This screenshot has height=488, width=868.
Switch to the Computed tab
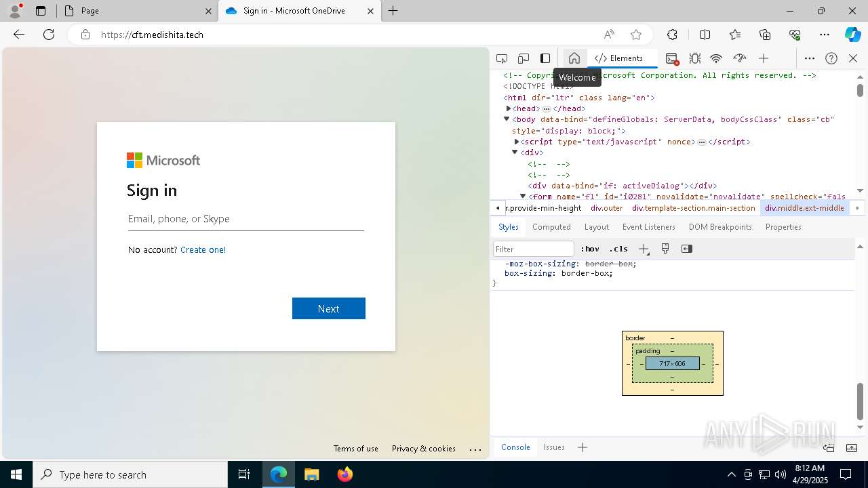click(x=551, y=227)
